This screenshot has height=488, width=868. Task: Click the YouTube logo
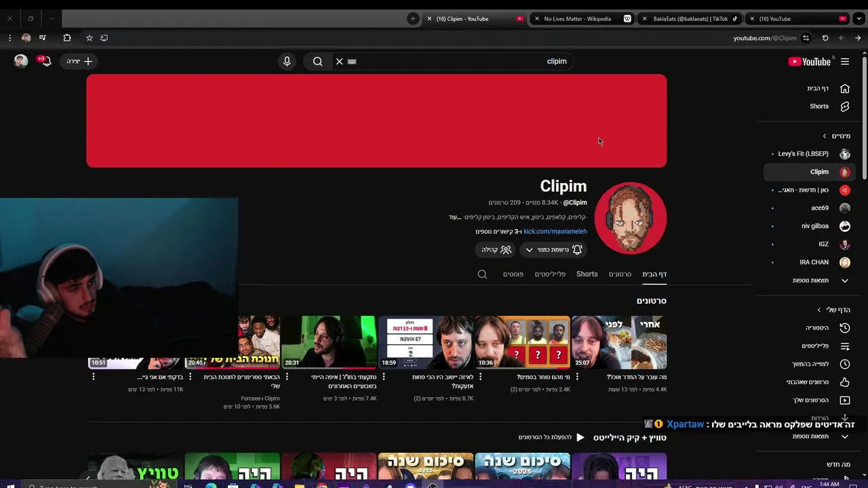pyautogui.click(x=810, y=62)
